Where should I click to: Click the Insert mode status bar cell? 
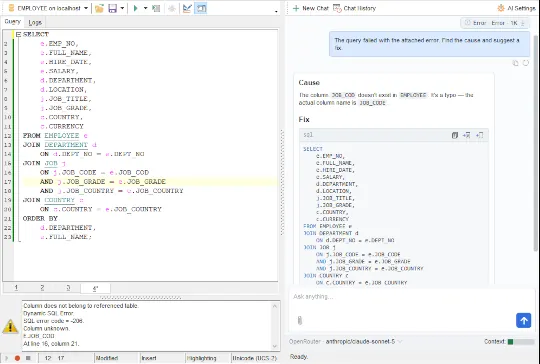[x=162, y=358]
